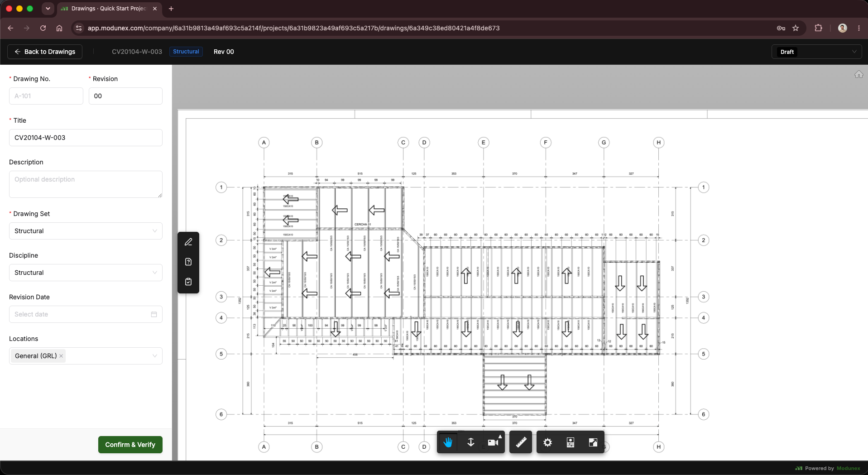This screenshot has height=475, width=868.
Task: Activate the vertical zoom arrows tool
Action: 471,442
